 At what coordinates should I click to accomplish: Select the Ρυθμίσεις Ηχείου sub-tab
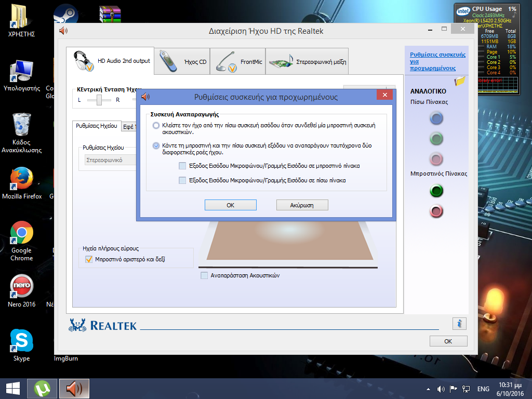[x=96, y=126]
